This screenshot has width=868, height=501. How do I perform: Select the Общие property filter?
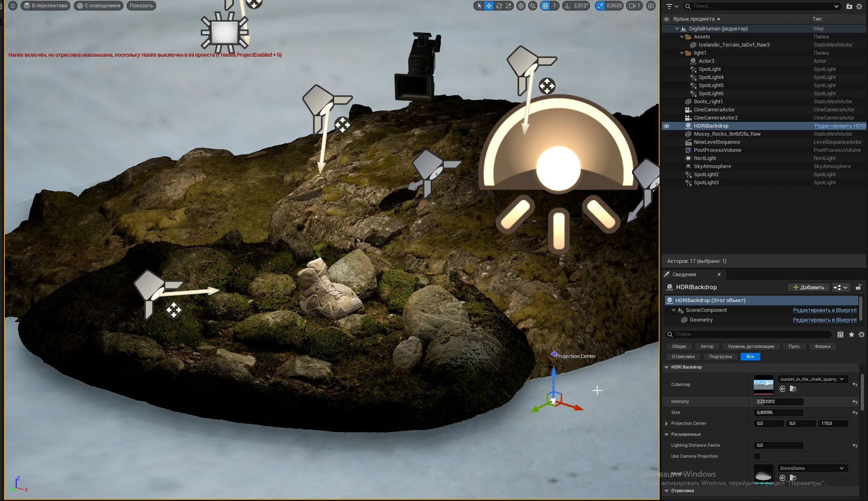click(x=679, y=346)
